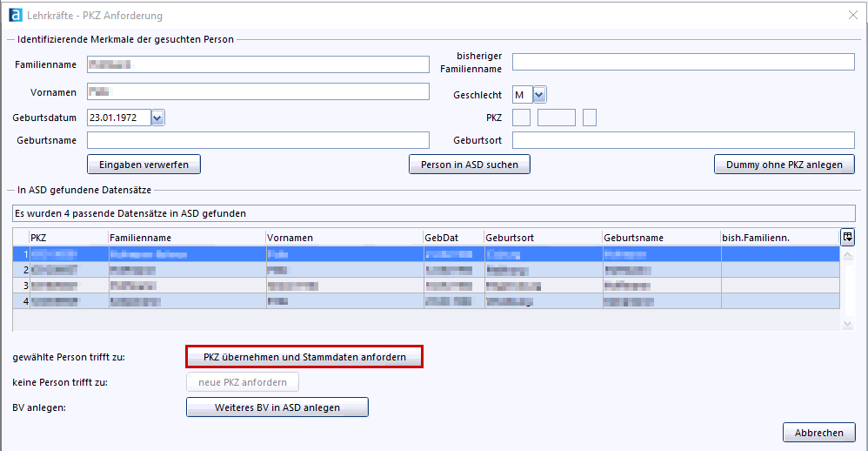Image resolution: width=868 pixels, height=451 pixels.
Task: Click the table scrollbar down arrow
Action: [848, 325]
